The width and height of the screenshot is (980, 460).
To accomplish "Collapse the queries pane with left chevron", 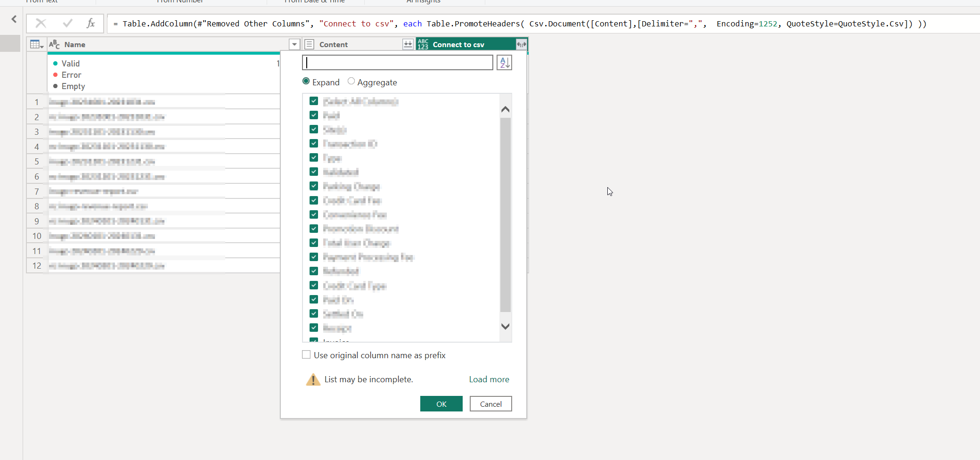I will coord(14,19).
